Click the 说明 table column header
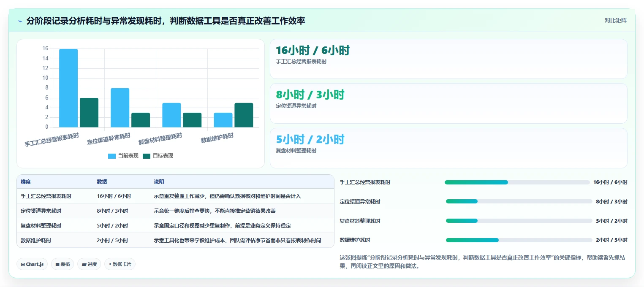The height and width of the screenshot is (287, 644). pos(159,182)
